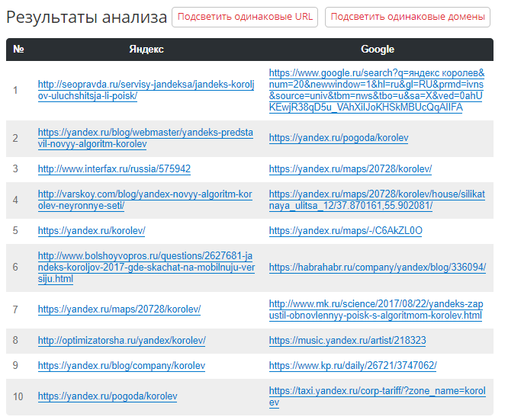Click row number 6 cell

tap(15, 268)
